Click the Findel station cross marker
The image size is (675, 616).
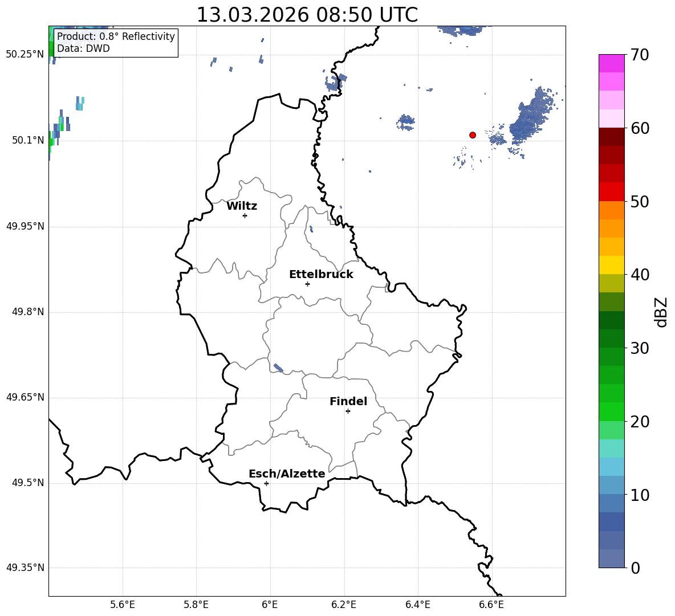pyautogui.click(x=348, y=411)
